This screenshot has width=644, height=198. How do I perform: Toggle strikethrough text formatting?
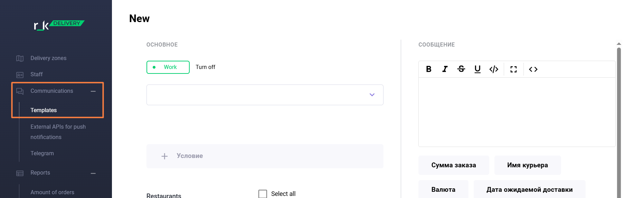pos(461,69)
